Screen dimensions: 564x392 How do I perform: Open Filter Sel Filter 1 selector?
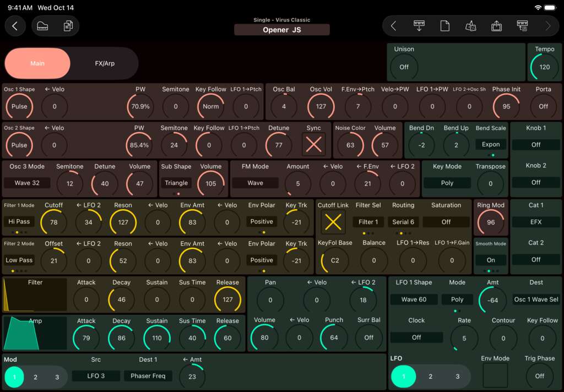click(368, 222)
